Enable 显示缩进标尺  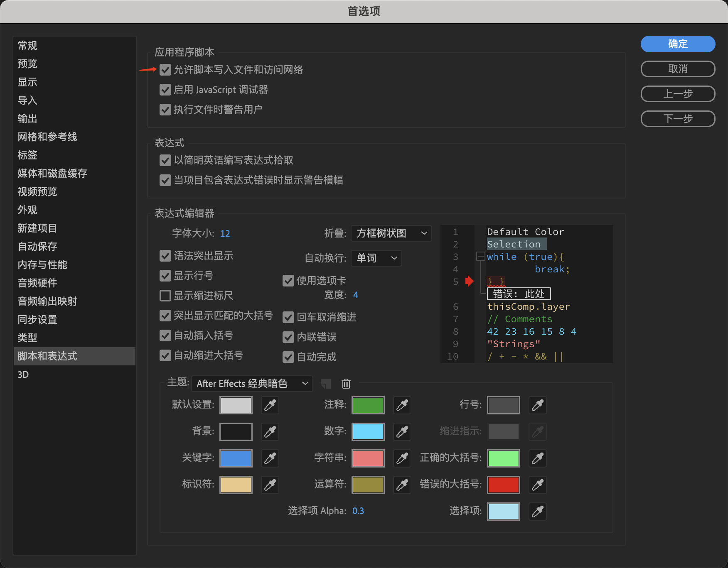point(165,295)
